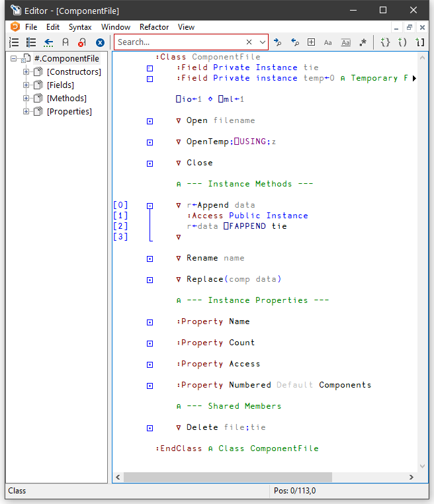This screenshot has width=434, height=504.
Task: Click the blue circle X toolbar icon
Action: 100,42
